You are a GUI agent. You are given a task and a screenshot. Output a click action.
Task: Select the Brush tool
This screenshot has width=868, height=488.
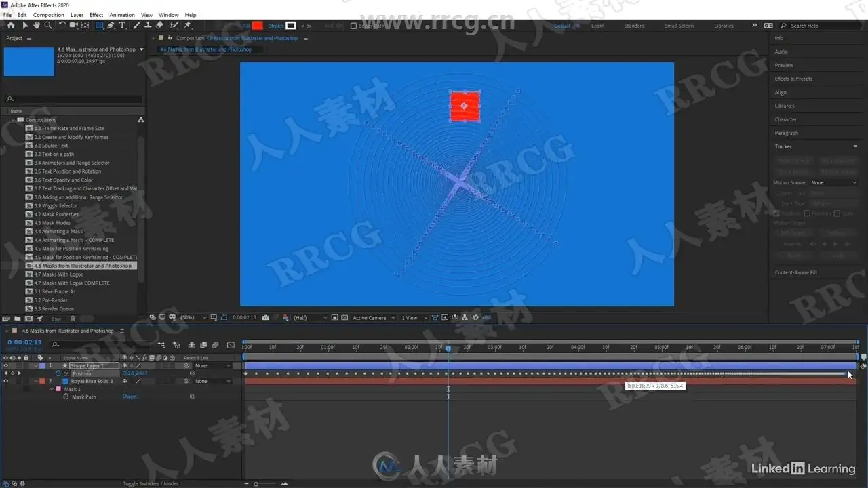137,26
